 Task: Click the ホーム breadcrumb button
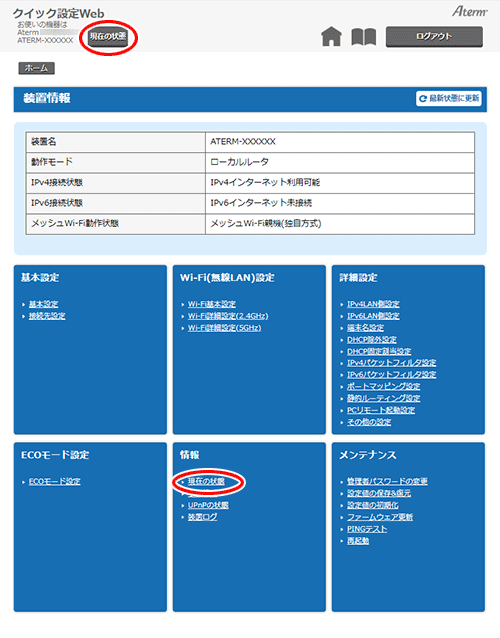pos(37,68)
